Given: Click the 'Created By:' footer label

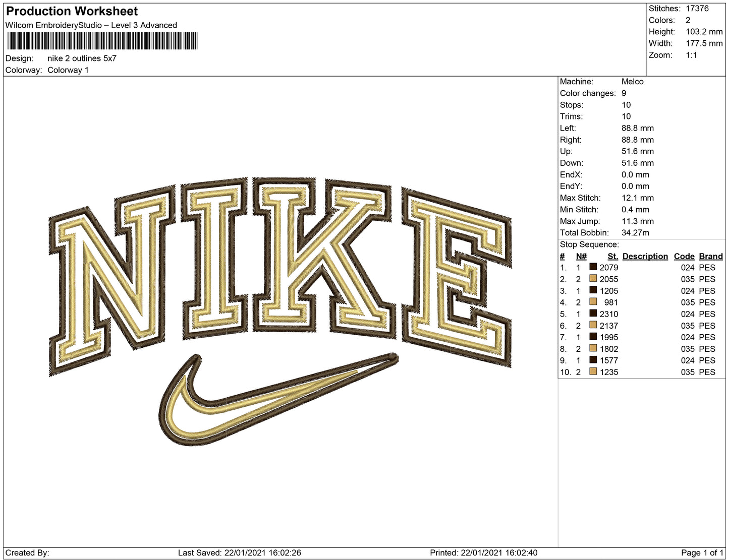Looking at the screenshot, I should [x=27, y=553].
